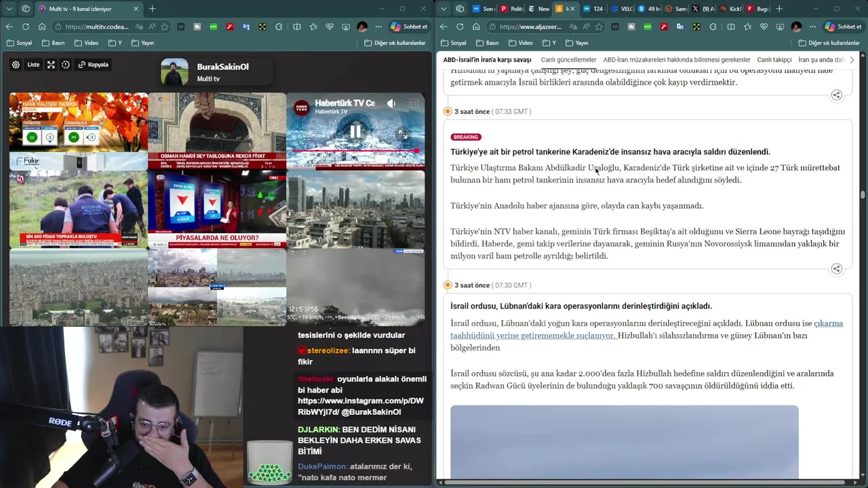Switch to the T24 tab
868x488 pixels.
(x=594, y=9)
